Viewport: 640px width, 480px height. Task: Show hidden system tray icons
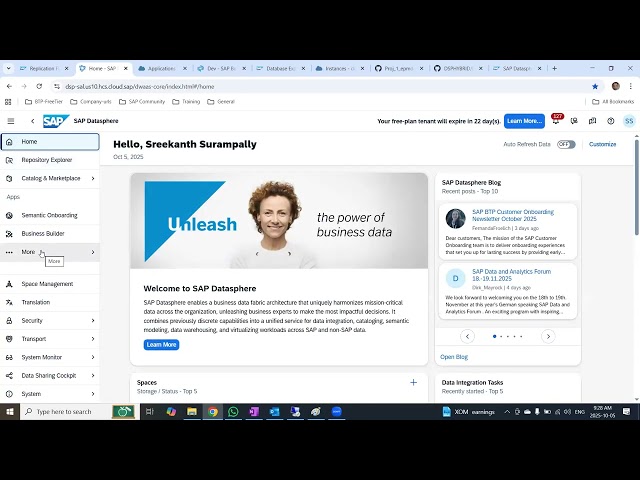[x=507, y=412]
